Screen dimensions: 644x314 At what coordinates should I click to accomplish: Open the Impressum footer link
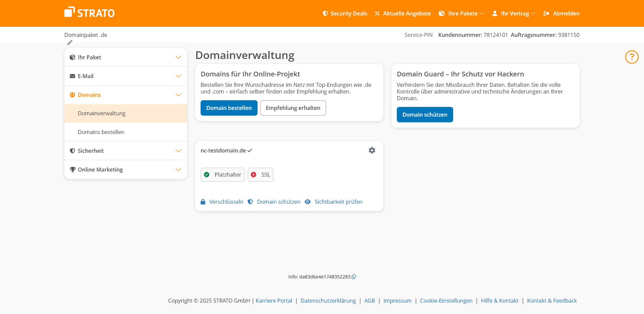[x=397, y=301]
